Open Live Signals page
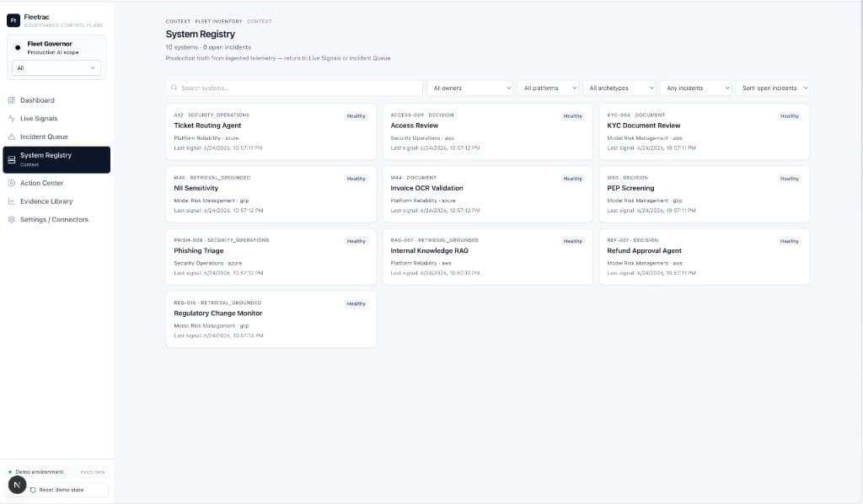 56,118
